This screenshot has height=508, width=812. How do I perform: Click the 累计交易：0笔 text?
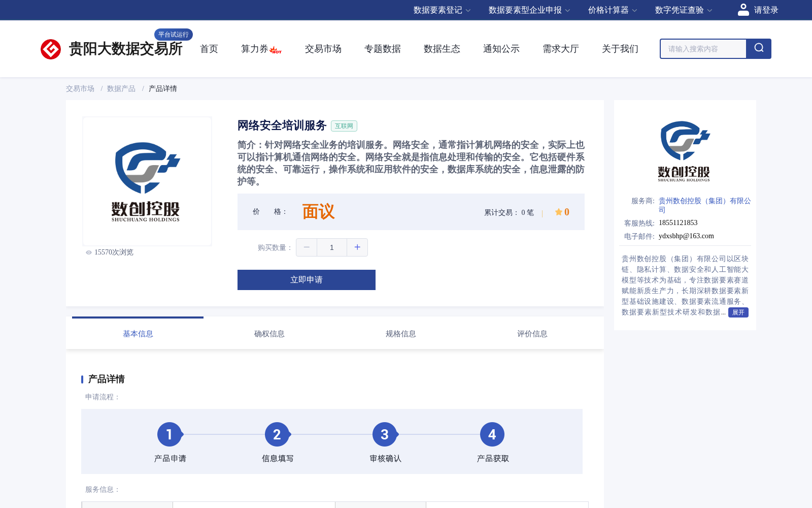point(509,213)
